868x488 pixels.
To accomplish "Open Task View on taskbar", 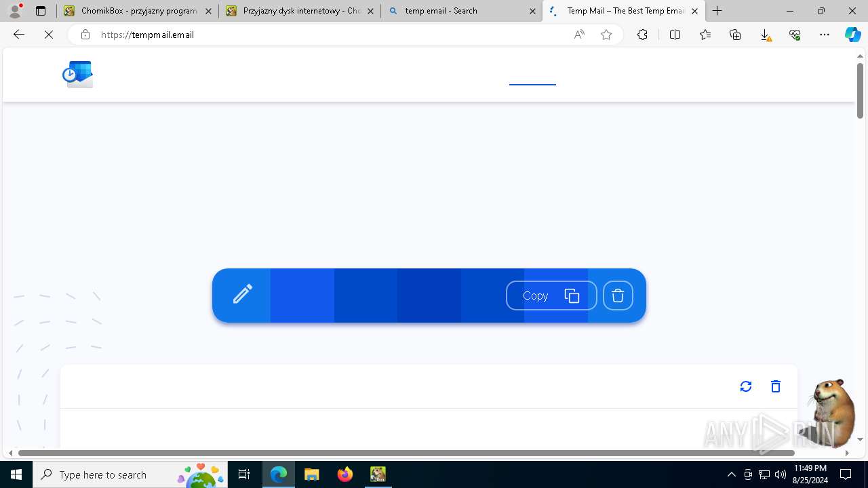I will [x=244, y=474].
